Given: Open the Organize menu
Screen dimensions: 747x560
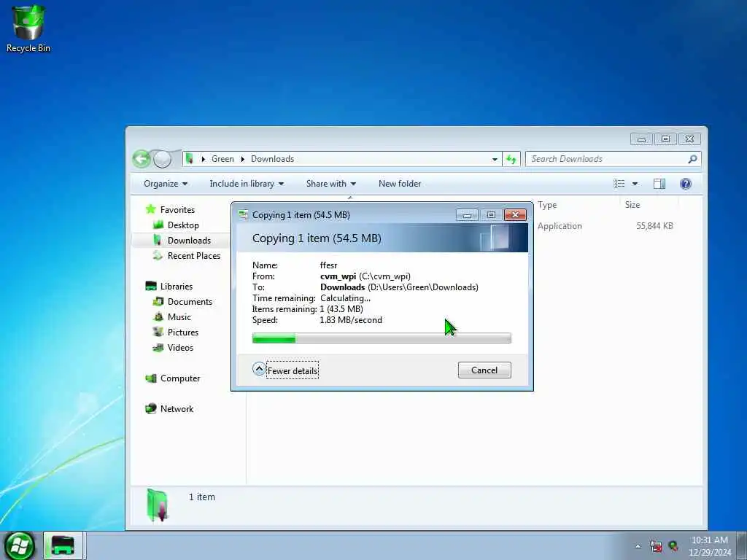Looking at the screenshot, I should tap(166, 184).
